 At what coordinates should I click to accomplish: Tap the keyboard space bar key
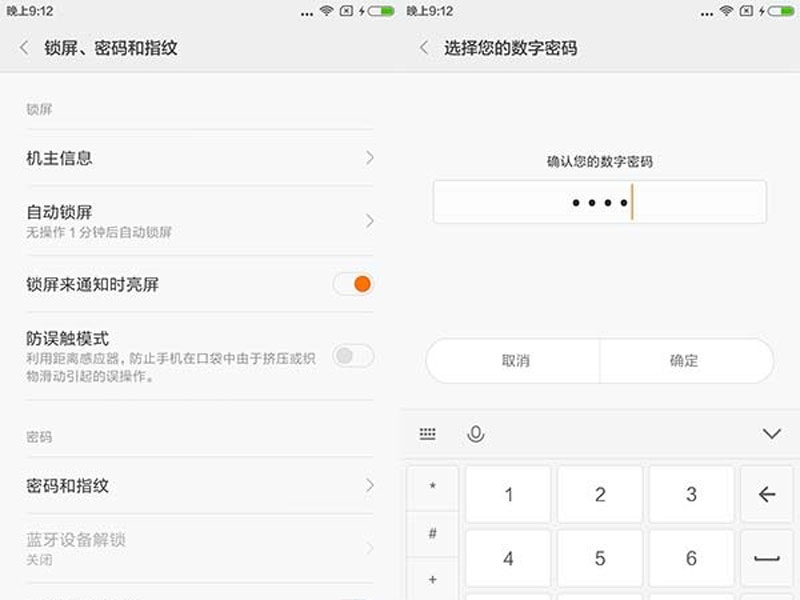pos(766,558)
